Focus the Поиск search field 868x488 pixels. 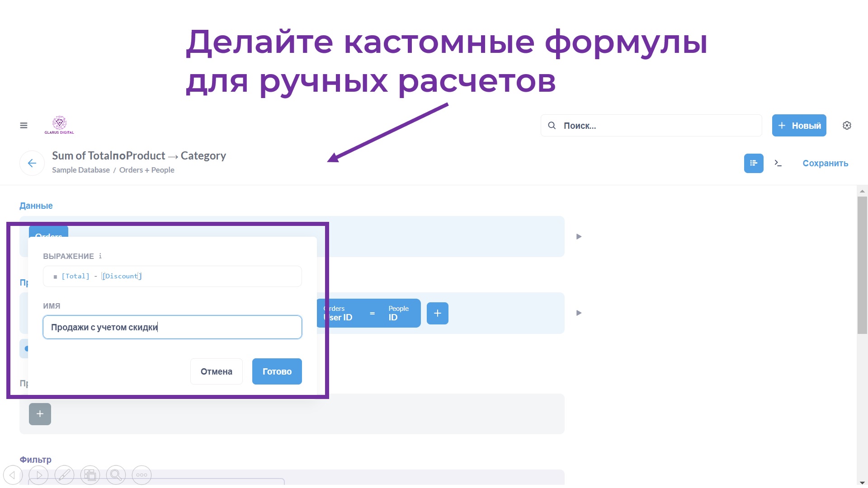pos(651,126)
